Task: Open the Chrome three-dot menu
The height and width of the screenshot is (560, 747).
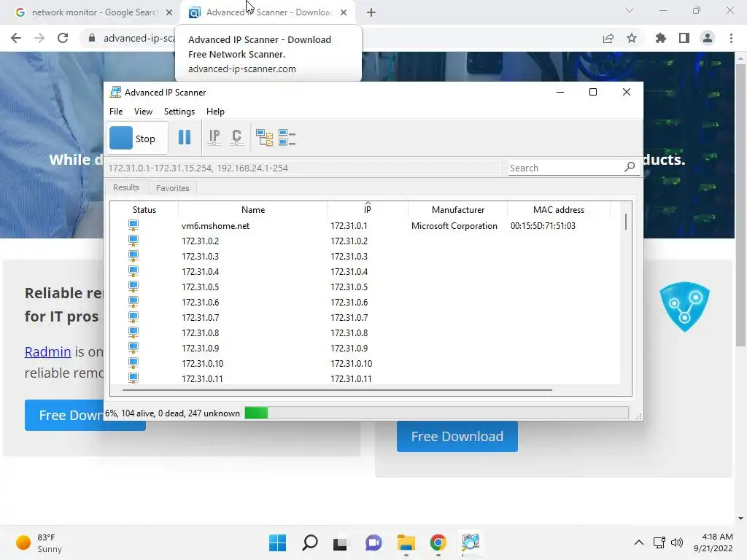Action: pyautogui.click(x=731, y=38)
